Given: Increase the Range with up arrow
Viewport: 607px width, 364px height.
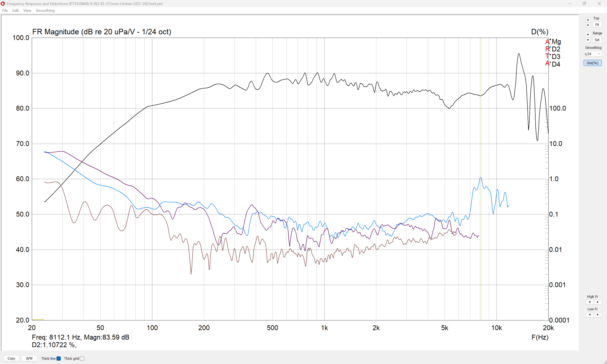Looking at the screenshot, I should 588,35.
